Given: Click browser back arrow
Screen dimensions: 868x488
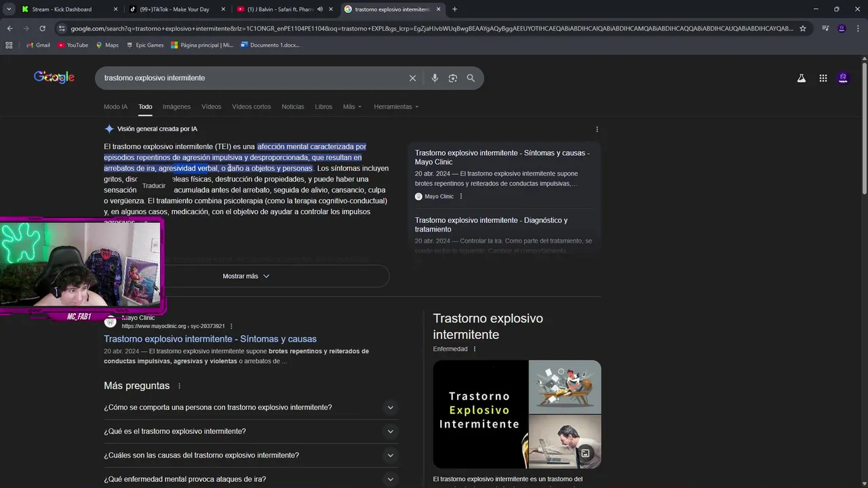Looking at the screenshot, I should pos(9,28).
